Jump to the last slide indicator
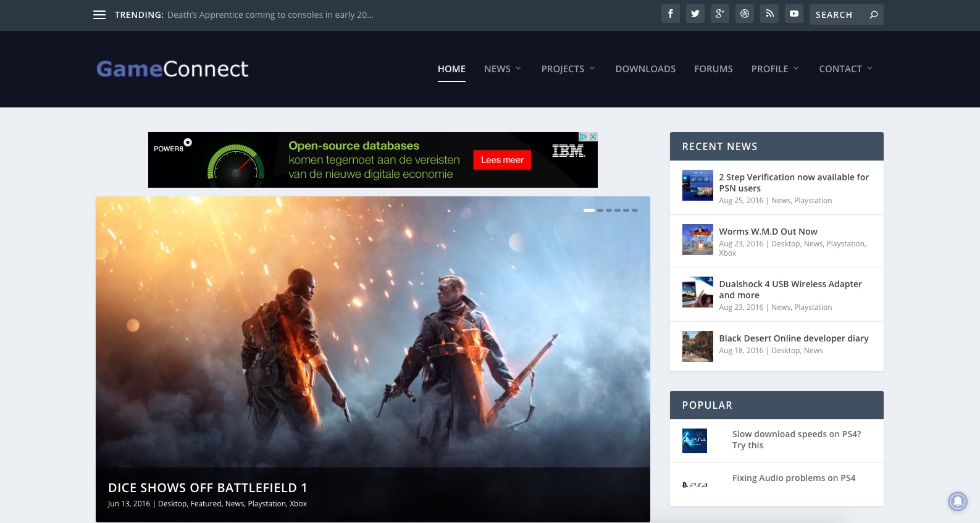The height and width of the screenshot is (523, 980). [x=635, y=210]
